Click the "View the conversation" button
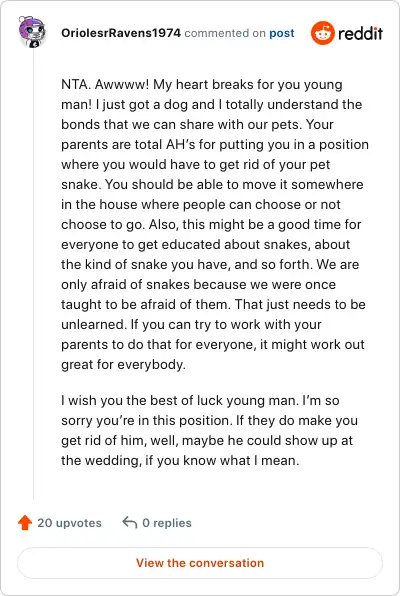Image resolution: width=400 pixels, height=596 pixels. click(x=200, y=563)
